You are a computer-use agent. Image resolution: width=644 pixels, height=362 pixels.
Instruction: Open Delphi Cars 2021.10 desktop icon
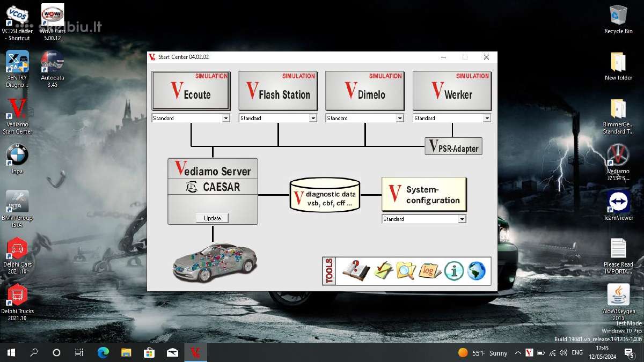pos(17,256)
